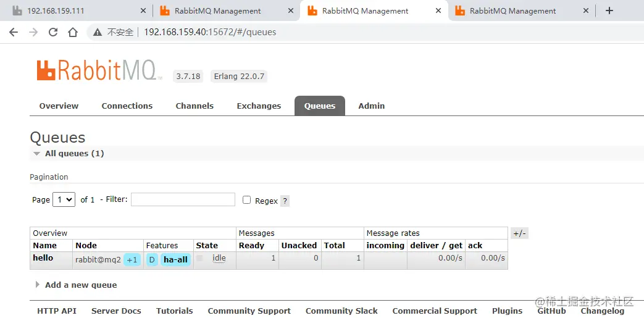This screenshot has width=644, height=318.
Task: Expand Add a new queue section
Action: pyautogui.click(x=77, y=285)
